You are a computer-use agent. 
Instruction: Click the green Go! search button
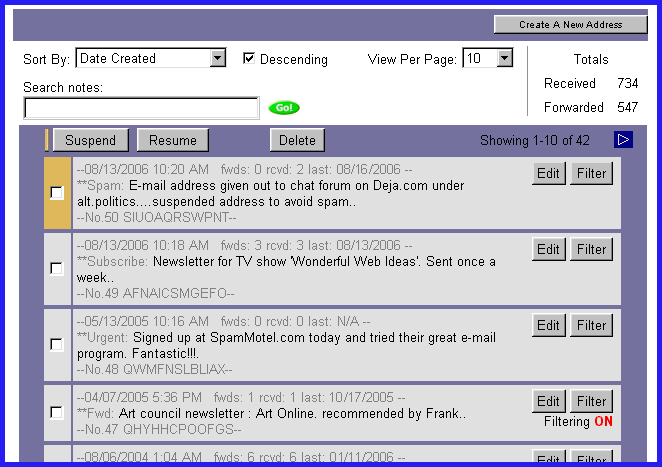[x=284, y=108]
